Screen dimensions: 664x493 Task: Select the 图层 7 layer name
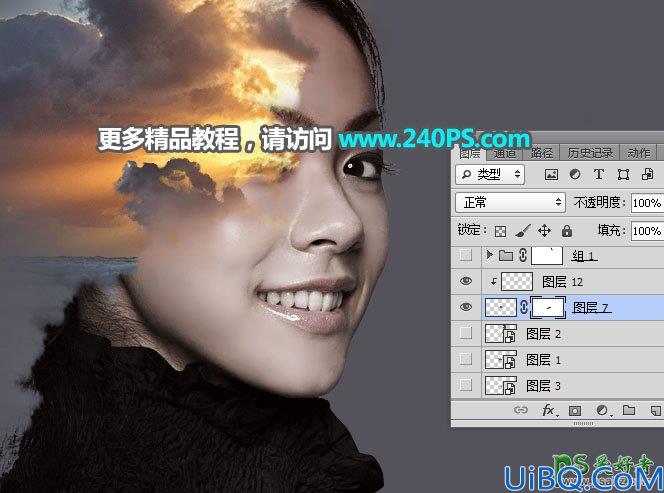coord(592,307)
